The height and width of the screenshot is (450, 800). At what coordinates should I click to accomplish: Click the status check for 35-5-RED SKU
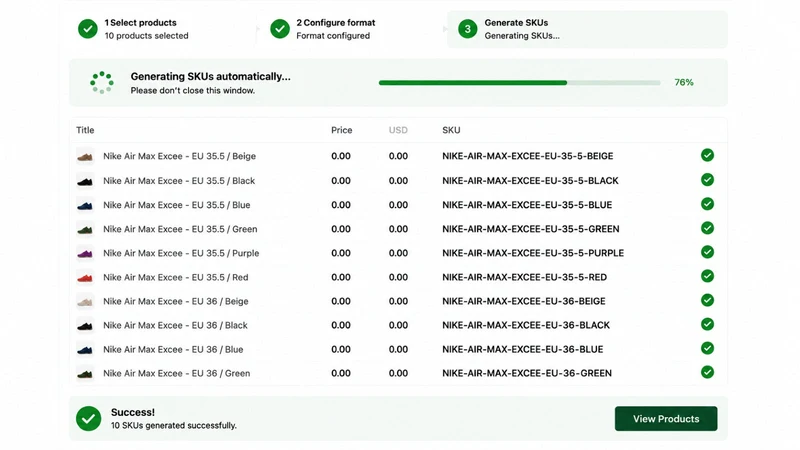(707, 276)
